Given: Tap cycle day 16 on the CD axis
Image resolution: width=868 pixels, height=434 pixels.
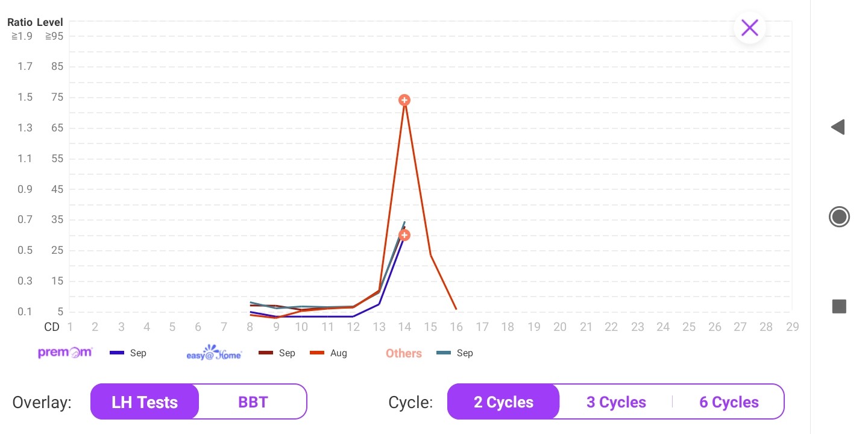Looking at the screenshot, I should click(x=456, y=327).
